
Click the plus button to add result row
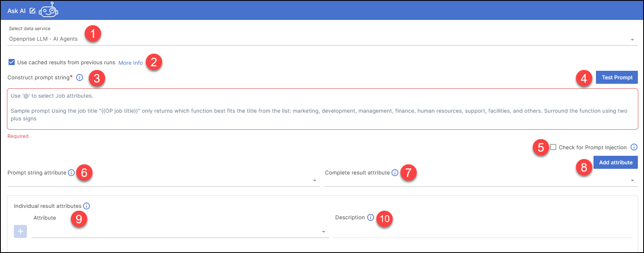pos(20,231)
